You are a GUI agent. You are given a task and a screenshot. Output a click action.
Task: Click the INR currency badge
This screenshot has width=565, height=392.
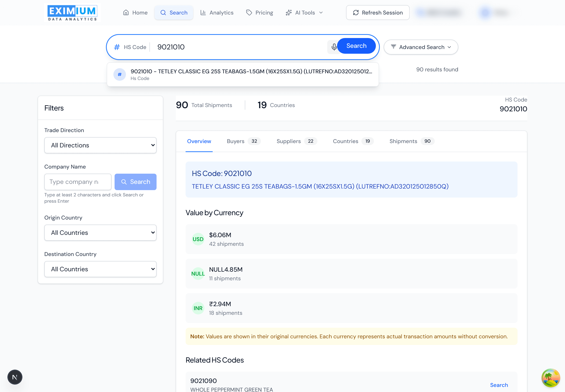coord(198,308)
